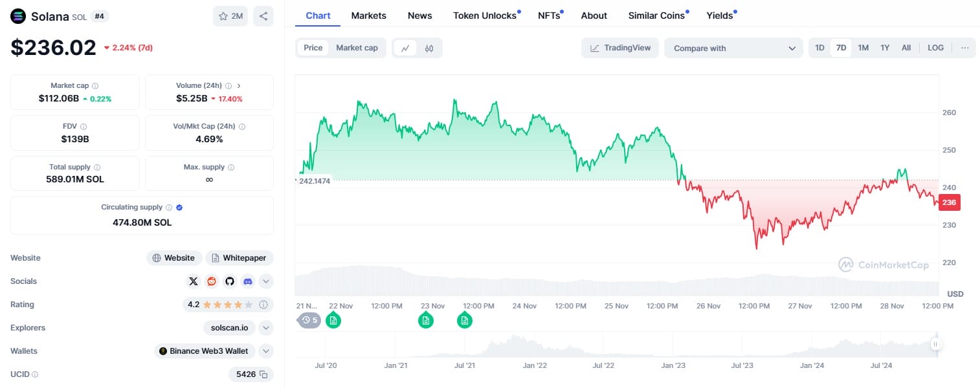This screenshot has height=388, width=980.
Task: Expand the Socials list chevron
Action: (x=267, y=281)
